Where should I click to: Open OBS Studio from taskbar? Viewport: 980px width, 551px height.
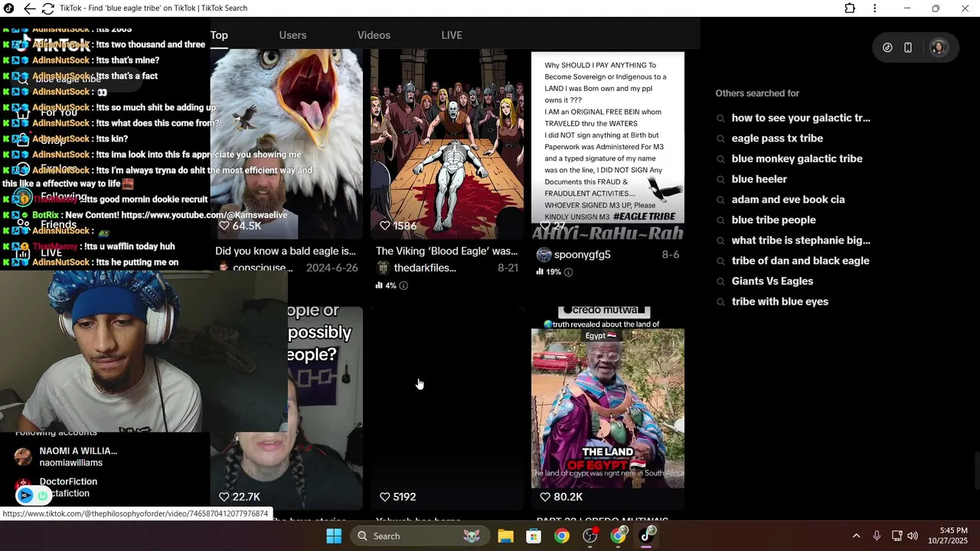pyautogui.click(x=590, y=536)
